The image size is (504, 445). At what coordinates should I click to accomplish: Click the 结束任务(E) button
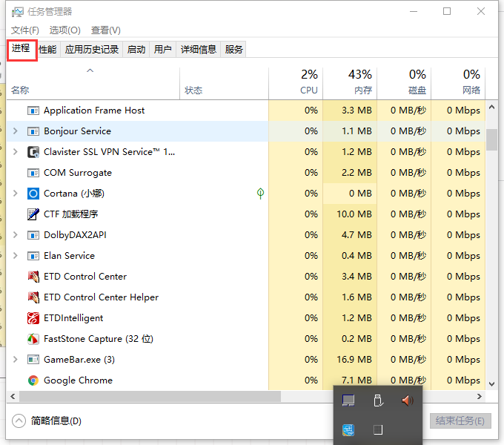[460, 421]
